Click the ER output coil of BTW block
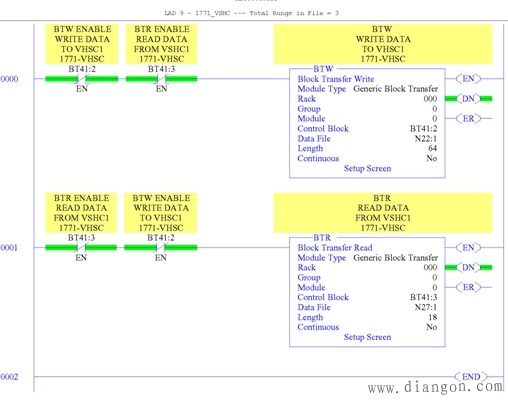 [468, 118]
